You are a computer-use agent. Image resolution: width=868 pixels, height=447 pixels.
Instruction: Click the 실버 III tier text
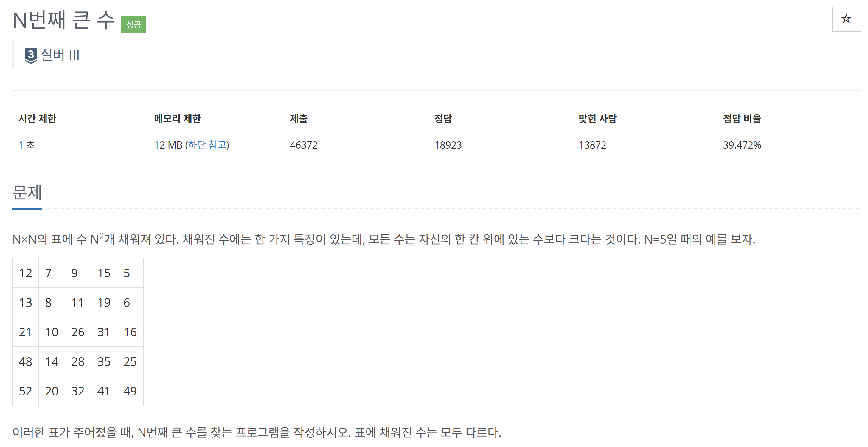pyautogui.click(x=60, y=55)
